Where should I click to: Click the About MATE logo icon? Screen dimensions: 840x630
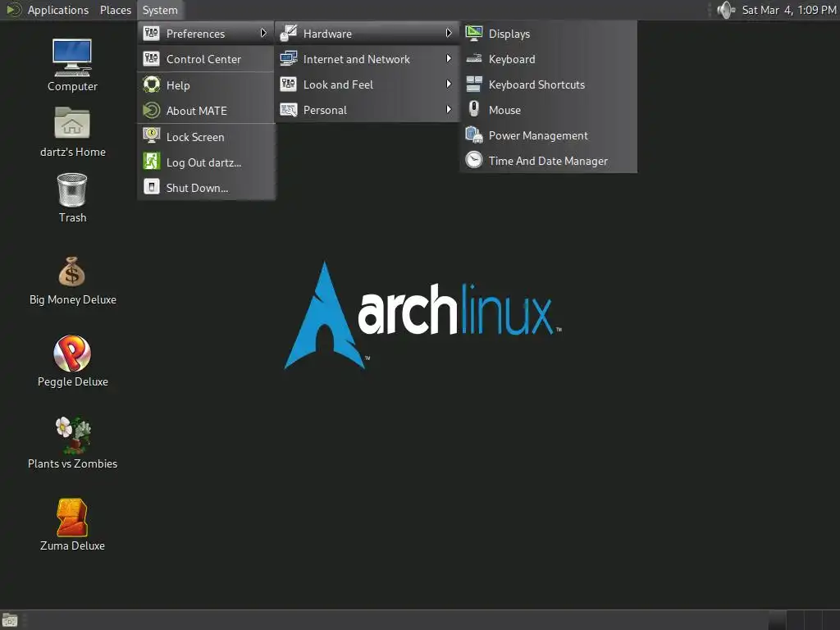tap(152, 111)
